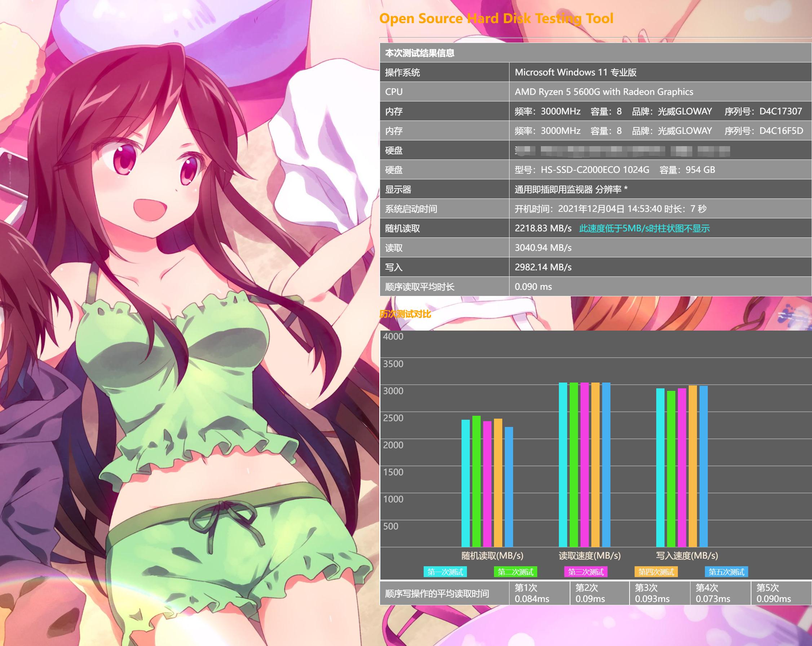Toggle the 第三次测试 legend item
This screenshot has height=646, width=812.
[586, 572]
